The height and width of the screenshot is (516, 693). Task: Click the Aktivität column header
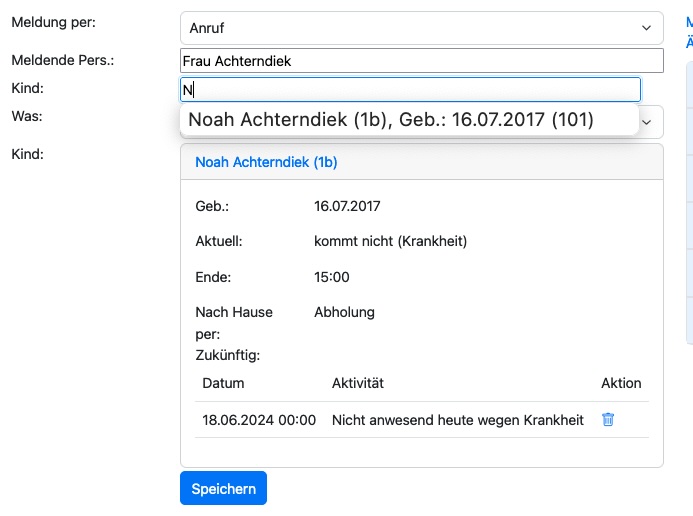(358, 383)
